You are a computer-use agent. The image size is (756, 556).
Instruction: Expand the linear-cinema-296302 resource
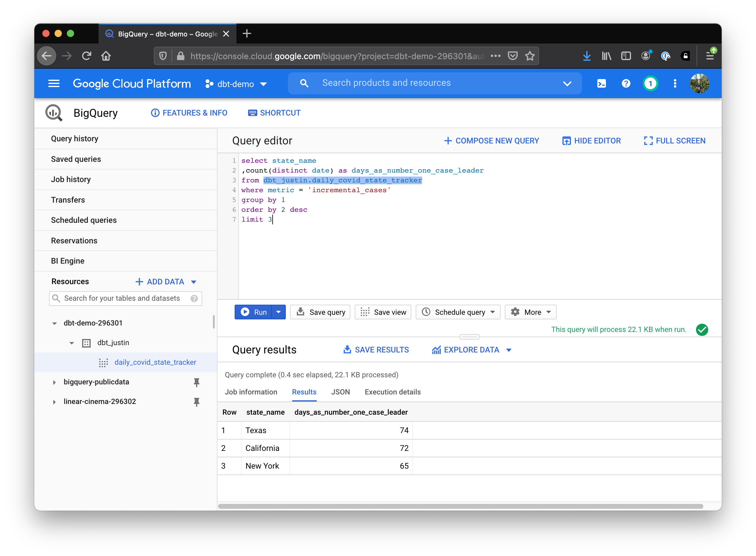[54, 402]
